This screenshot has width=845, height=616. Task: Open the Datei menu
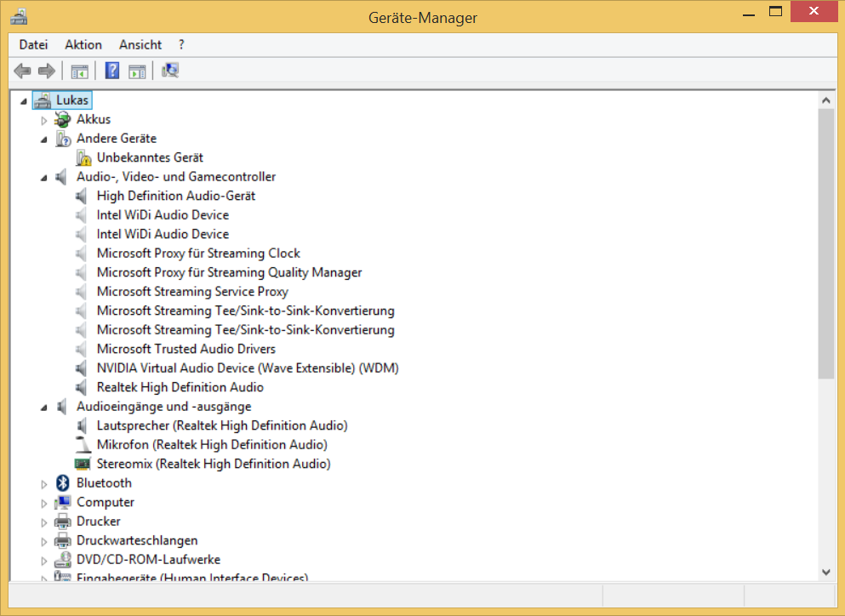(x=33, y=45)
